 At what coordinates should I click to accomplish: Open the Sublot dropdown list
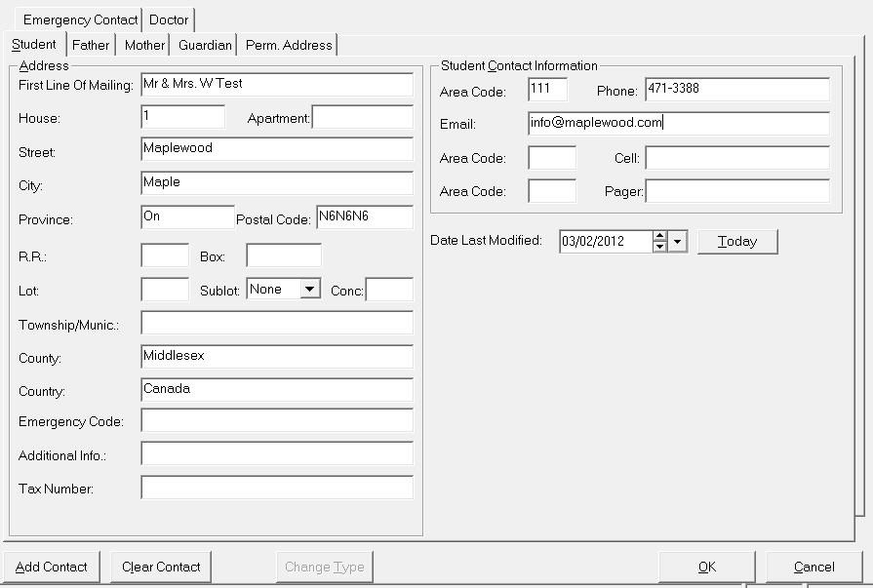click(309, 290)
